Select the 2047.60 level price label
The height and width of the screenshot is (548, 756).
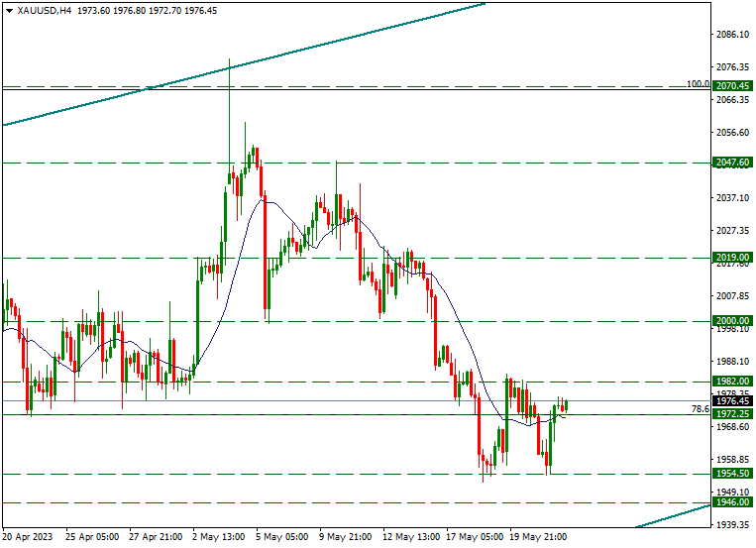[x=732, y=163]
